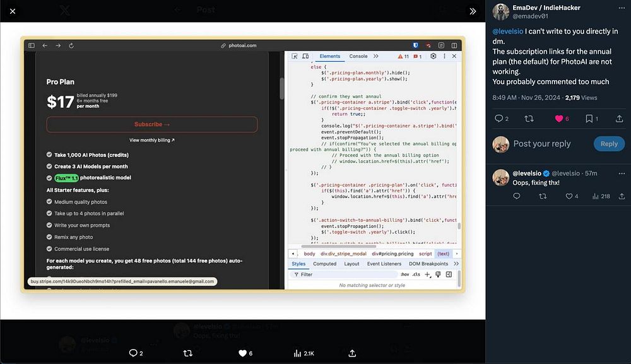Click the share icon in bottom bar

point(352,353)
